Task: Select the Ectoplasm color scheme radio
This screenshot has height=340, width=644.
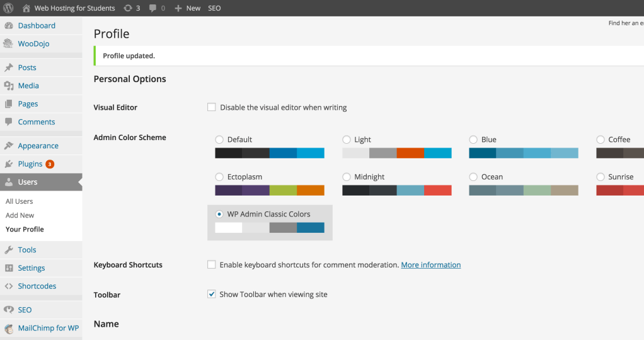Action: pyautogui.click(x=219, y=177)
